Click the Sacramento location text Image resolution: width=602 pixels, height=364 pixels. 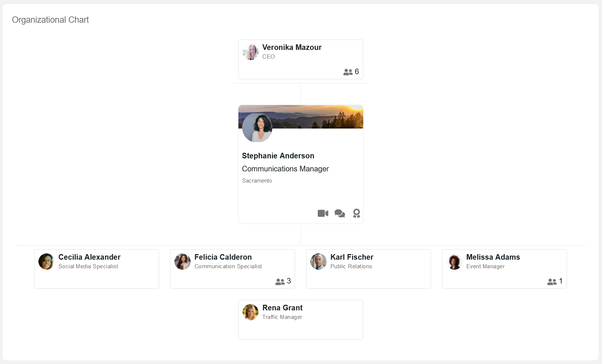pos(257,181)
